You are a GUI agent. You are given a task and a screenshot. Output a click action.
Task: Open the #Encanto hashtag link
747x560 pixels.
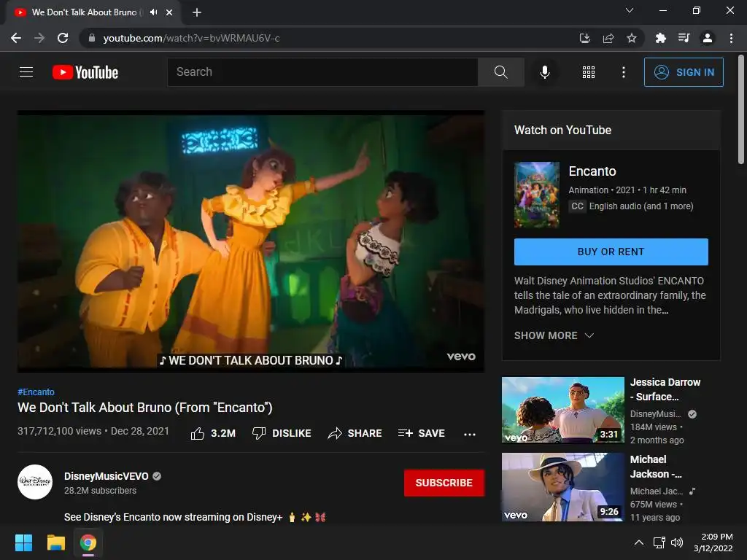coord(36,392)
